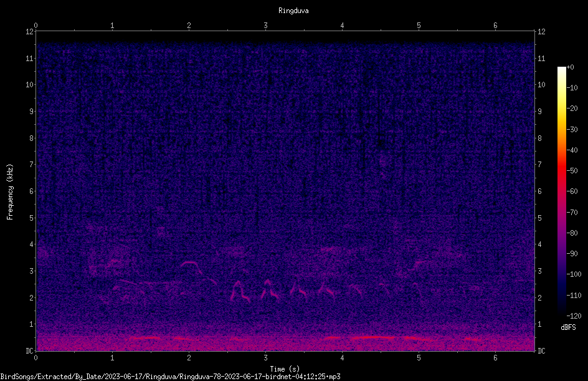Click the color scale bar at -50 dBFS

561,171
